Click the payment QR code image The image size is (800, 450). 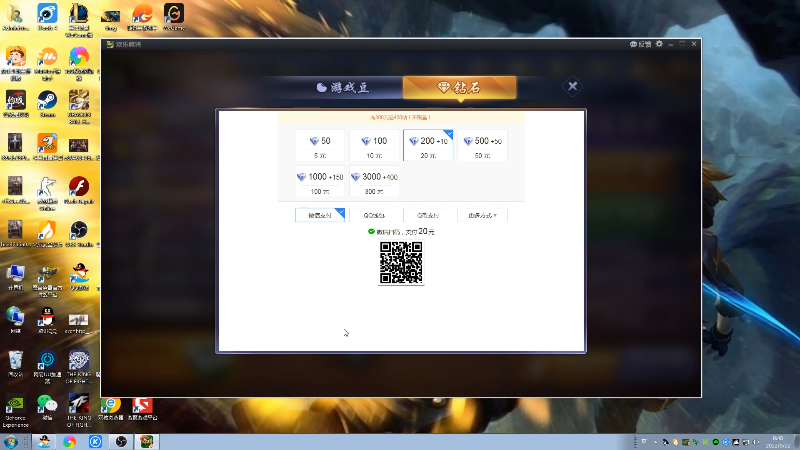click(x=401, y=262)
